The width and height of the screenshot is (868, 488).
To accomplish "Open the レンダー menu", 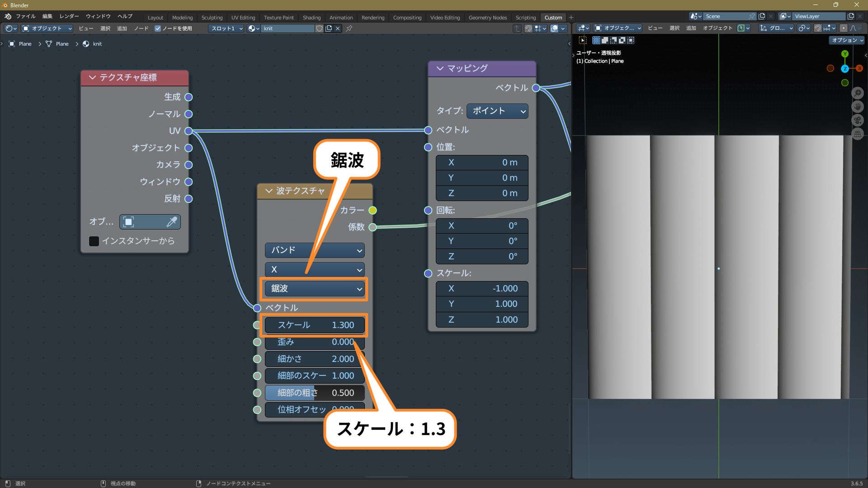I will point(69,16).
